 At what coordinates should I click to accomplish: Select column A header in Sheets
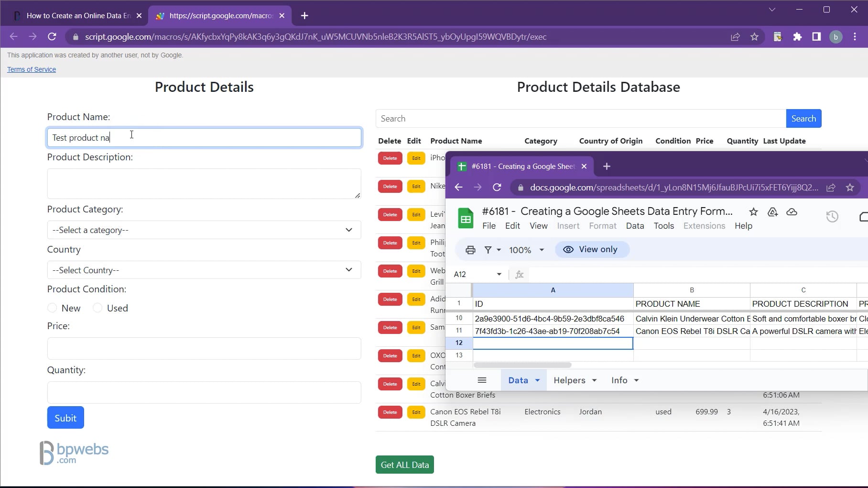(x=553, y=290)
